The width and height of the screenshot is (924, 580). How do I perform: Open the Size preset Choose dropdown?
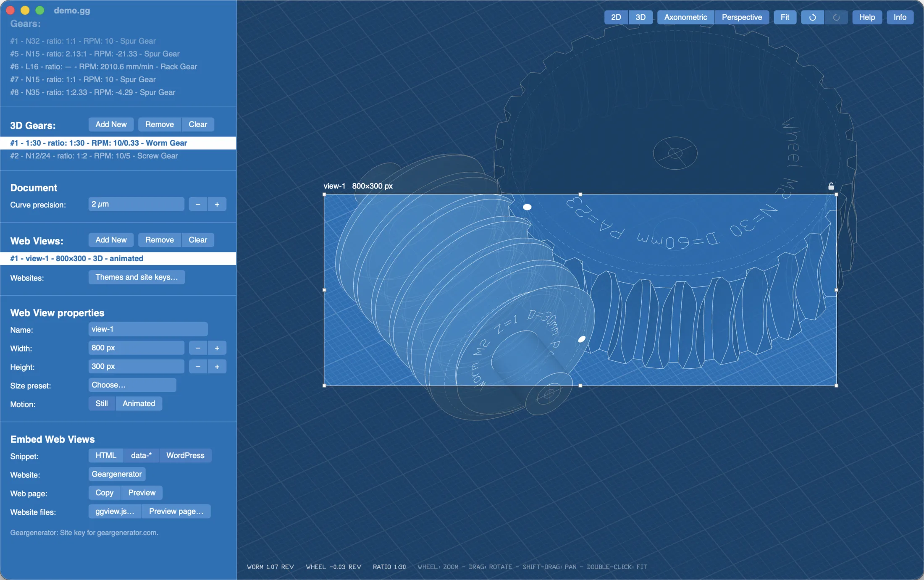(132, 385)
